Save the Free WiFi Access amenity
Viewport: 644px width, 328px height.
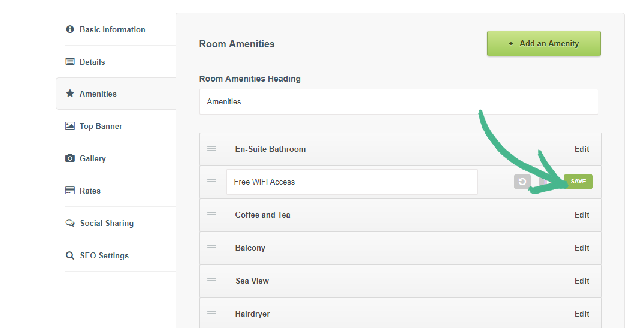(578, 182)
